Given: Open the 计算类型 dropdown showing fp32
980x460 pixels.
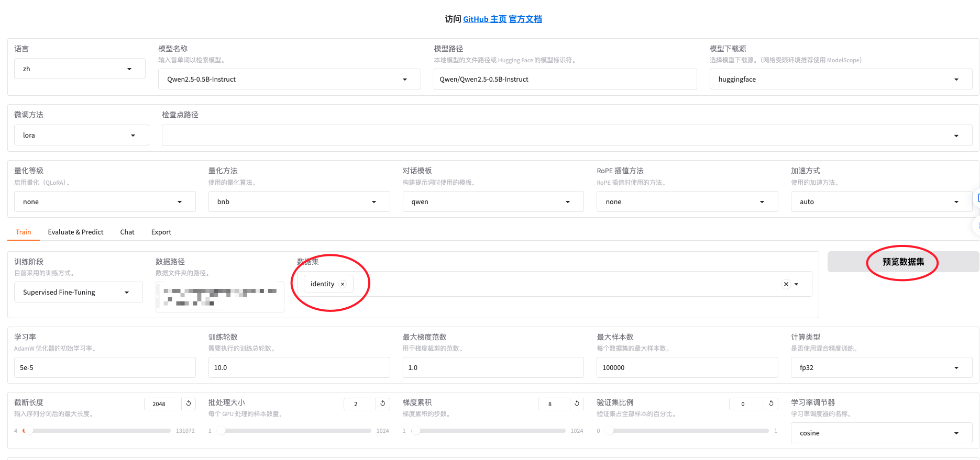Looking at the screenshot, I should [881, 368].
